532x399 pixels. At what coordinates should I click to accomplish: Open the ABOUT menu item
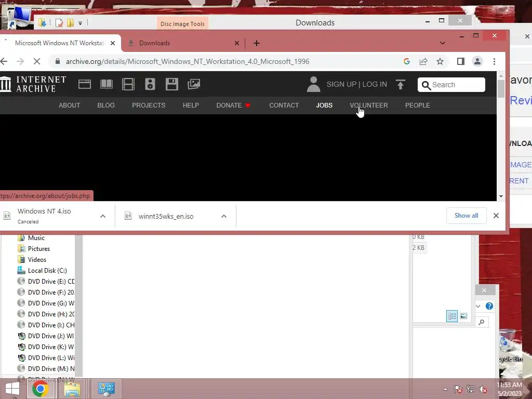(69, 105)
